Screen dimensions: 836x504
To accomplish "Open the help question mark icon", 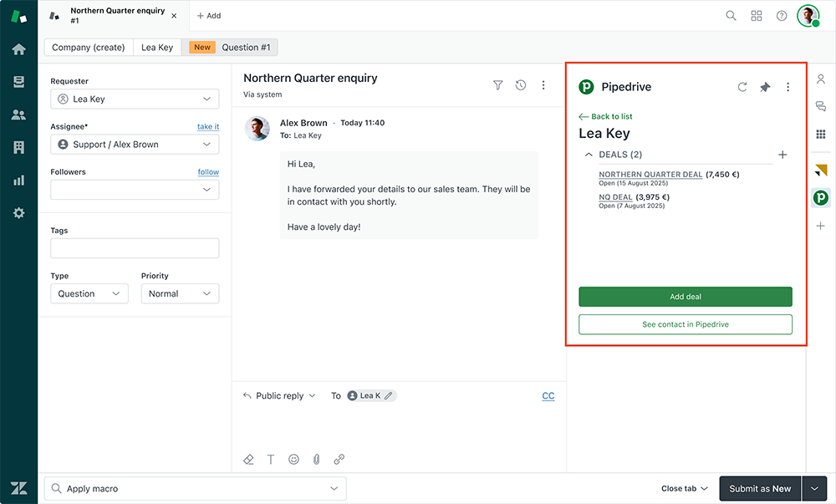I will click(782, 15).
